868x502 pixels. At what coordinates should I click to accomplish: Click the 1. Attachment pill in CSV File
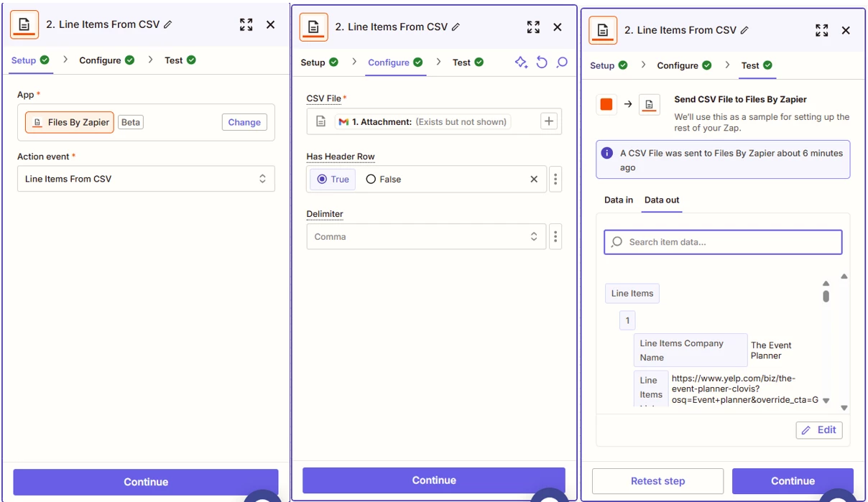point(423,122)
